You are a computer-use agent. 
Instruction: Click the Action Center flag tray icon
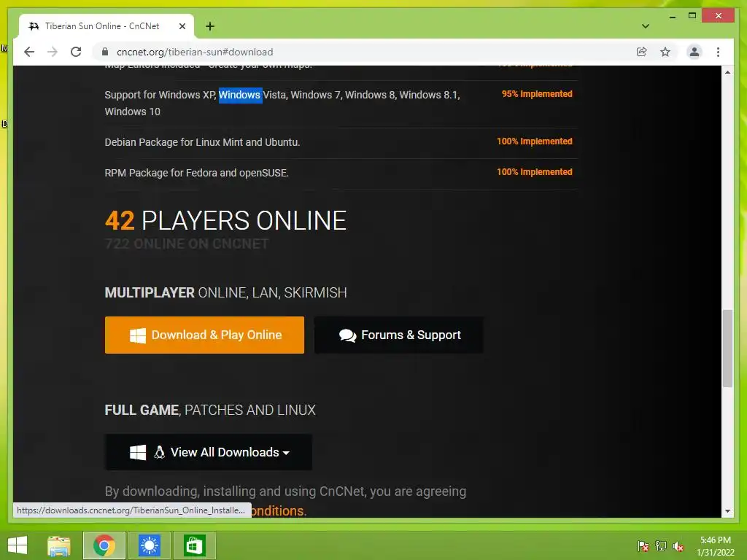(643, 546)
